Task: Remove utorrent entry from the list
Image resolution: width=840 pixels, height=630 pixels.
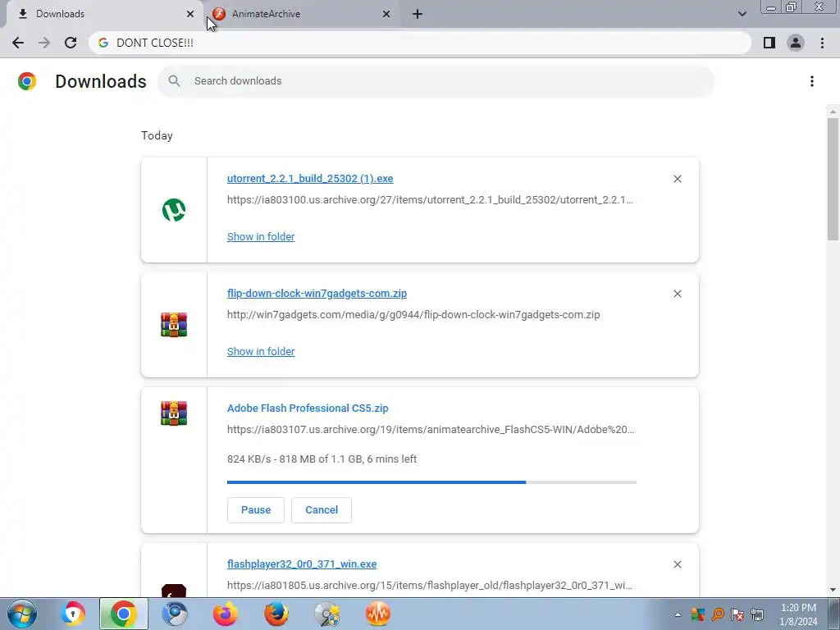Action: 677,179
